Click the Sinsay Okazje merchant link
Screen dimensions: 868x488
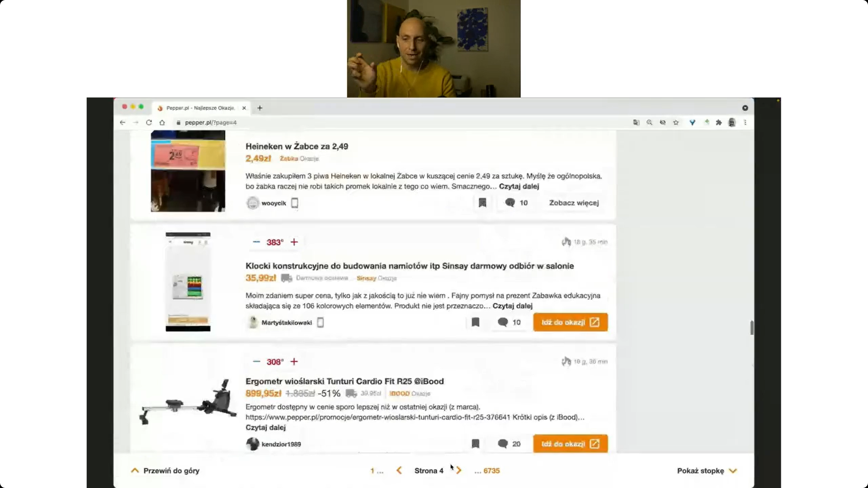(x=377, y=278)
